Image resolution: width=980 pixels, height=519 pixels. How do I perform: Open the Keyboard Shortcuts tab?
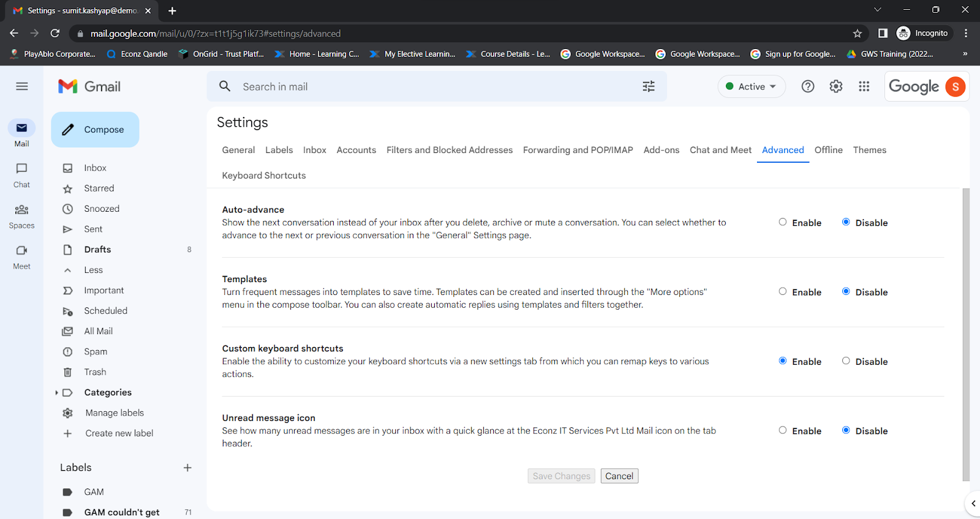264,176
